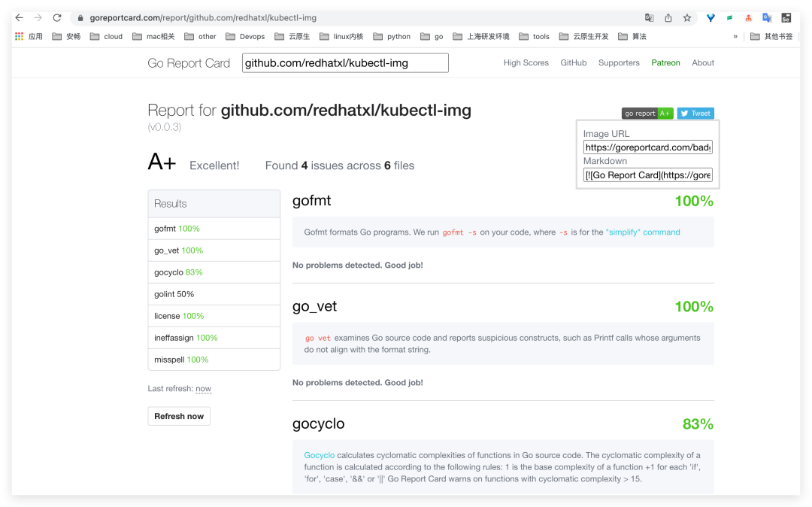The width and height of the screenshot is (812, 507).
Task: Click the padlock icon in address bar
Action: point(80,18)
